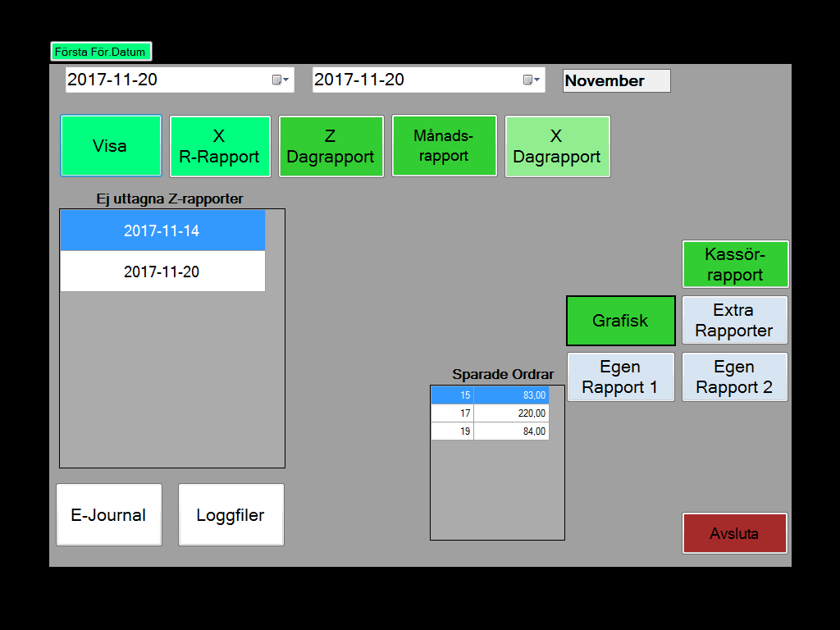Click the 83,00 amount cell

[x=511, y=395]
